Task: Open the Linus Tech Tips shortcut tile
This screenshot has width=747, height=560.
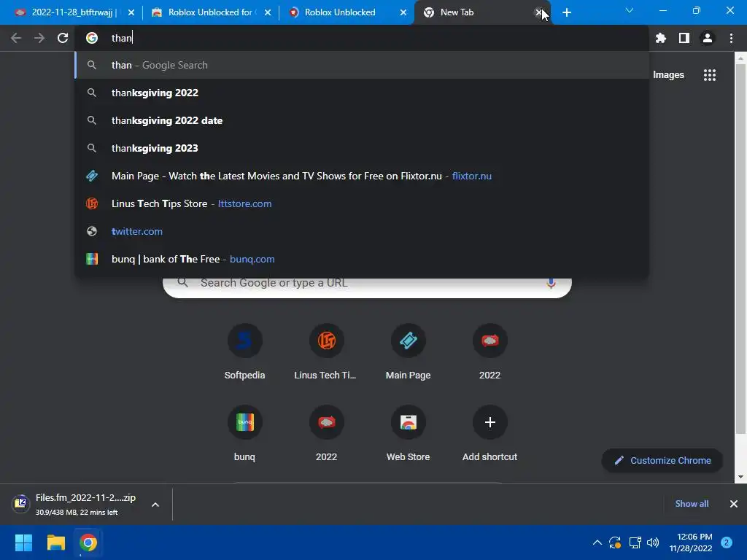Action: (x=326, y=351)
